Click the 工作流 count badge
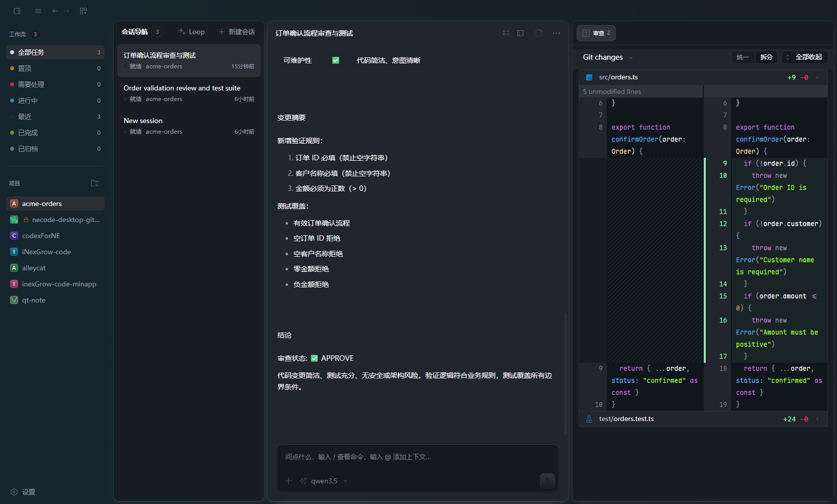 [x=35, y=34]
